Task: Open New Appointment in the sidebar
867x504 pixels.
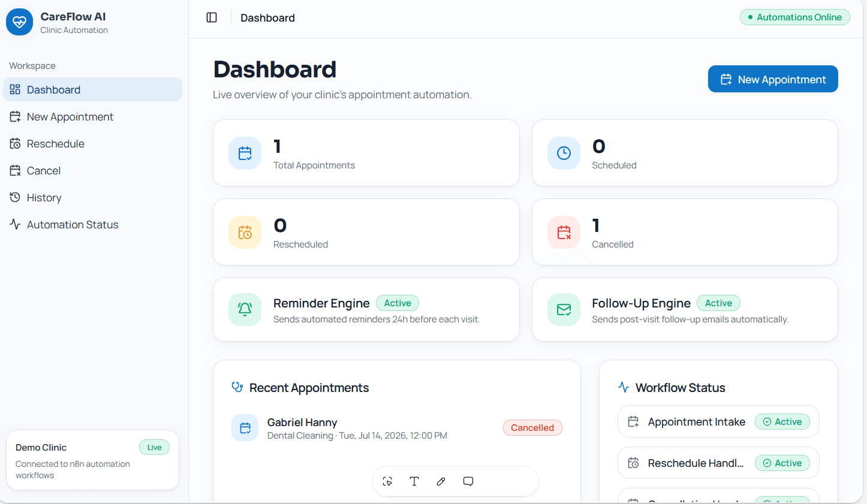Action: click(x=93, y=116)
